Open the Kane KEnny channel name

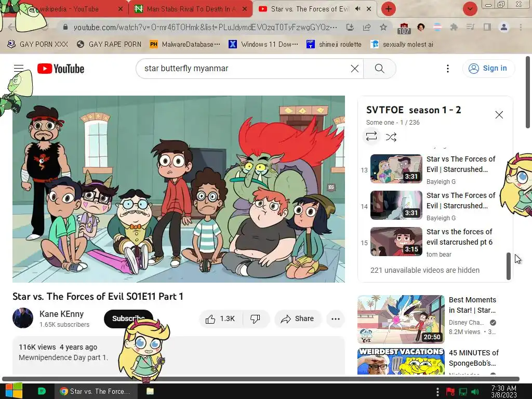coord(61,314)
